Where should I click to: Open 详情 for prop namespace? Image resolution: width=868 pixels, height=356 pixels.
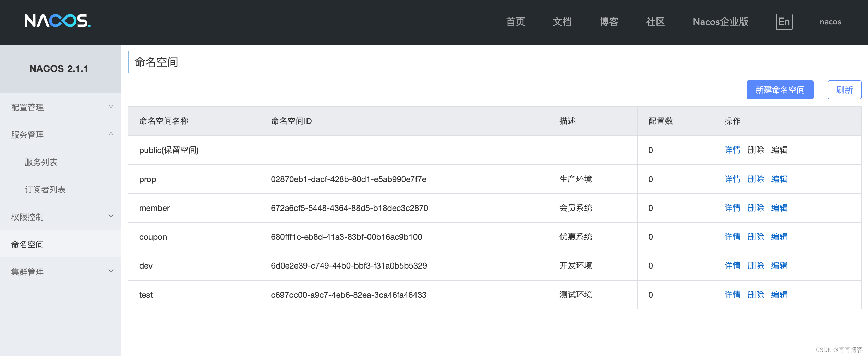pos(732,179)
